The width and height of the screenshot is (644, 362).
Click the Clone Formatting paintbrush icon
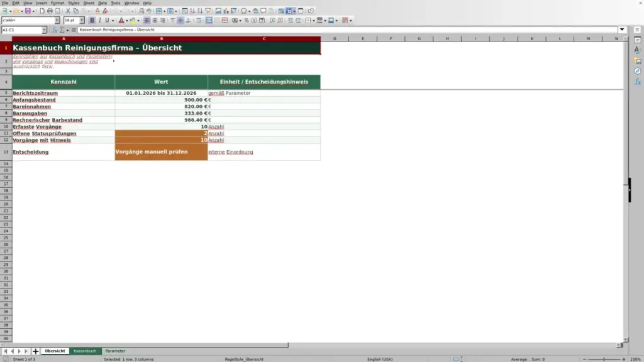click(97, 11)
